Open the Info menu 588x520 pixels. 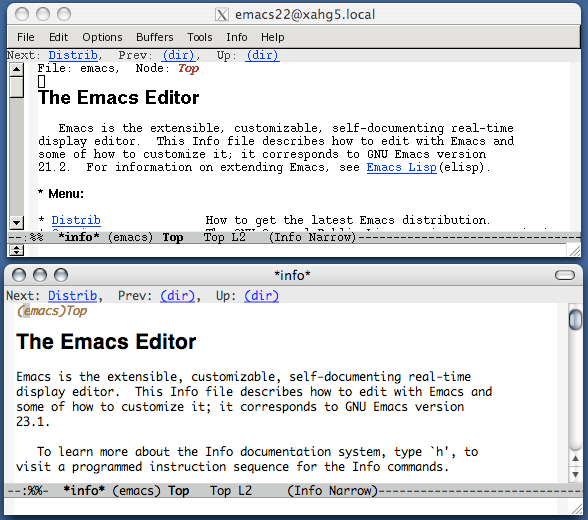237,37
